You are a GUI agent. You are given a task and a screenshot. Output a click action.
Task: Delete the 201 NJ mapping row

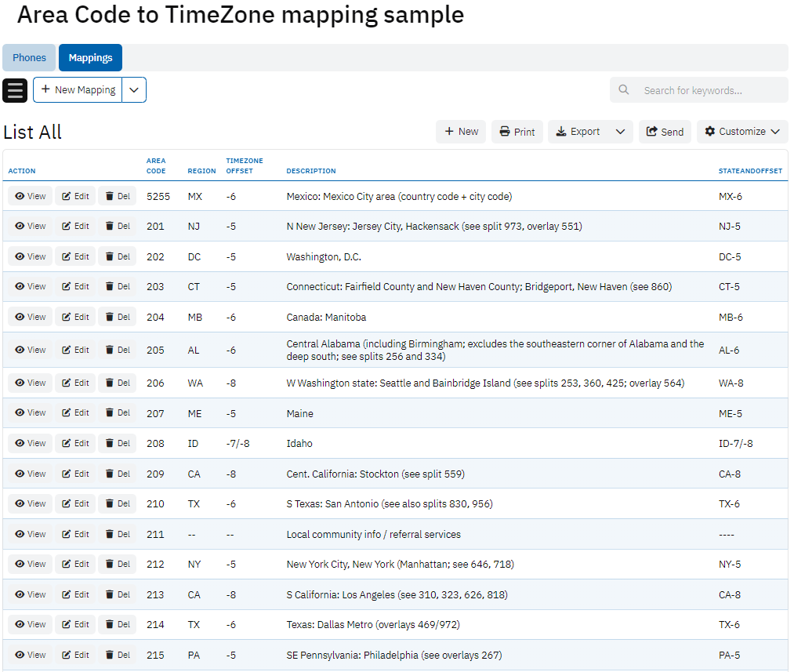pos(117,226)
